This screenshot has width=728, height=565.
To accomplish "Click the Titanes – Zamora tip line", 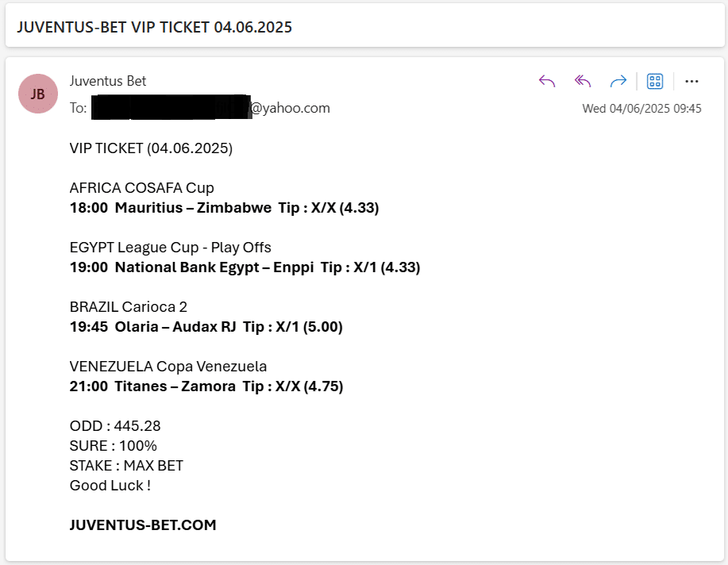I will (x=206, y=386).
